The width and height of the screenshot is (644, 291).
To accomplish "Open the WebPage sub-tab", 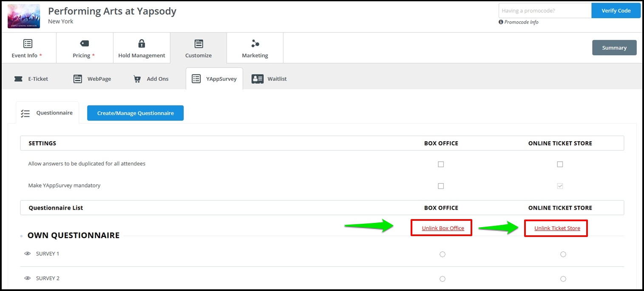I will pos(92,79).
